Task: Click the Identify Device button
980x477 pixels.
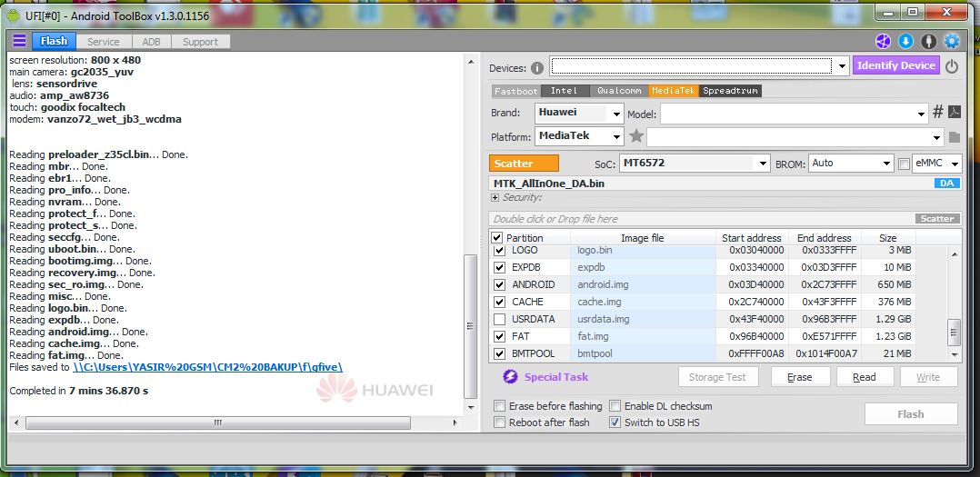Action: pyautogui.click(x=896, y=65)
